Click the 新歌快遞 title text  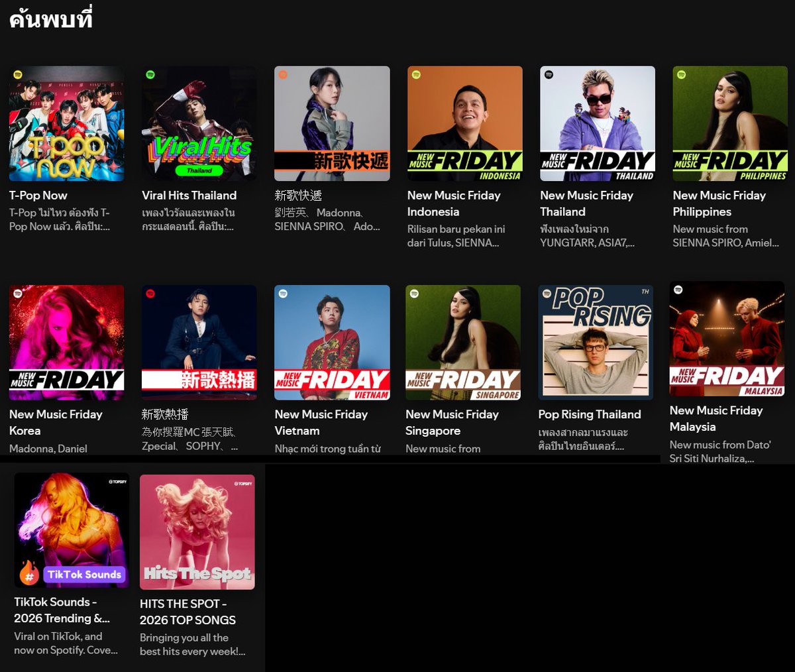[298, 196]
